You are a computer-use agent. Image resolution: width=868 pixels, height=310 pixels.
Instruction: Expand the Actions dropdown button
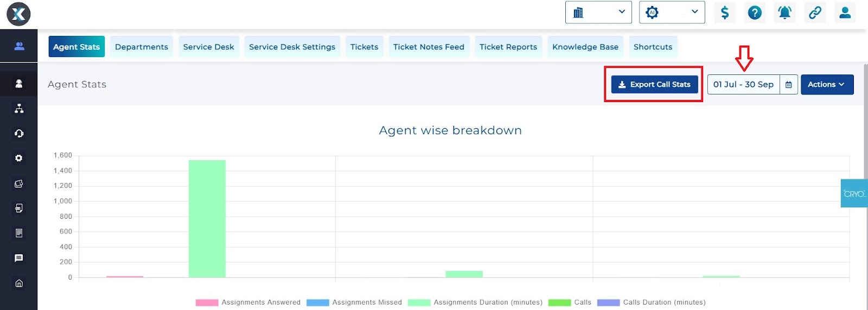point(827,84)
